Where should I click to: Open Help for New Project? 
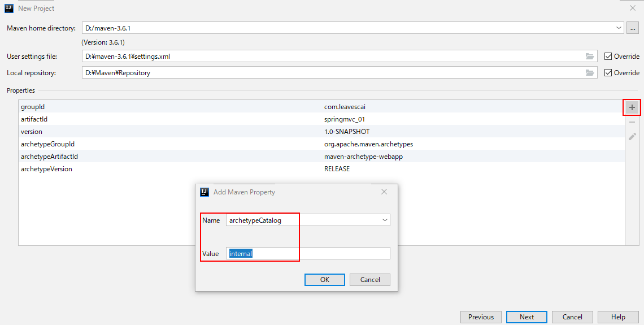pos(618,317)
